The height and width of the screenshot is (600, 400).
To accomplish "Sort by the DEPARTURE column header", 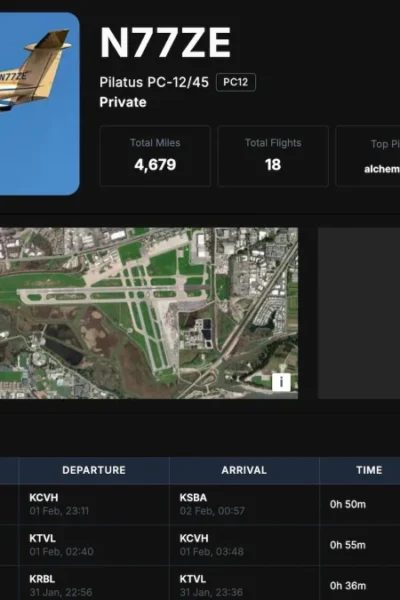I will point(94,470).
